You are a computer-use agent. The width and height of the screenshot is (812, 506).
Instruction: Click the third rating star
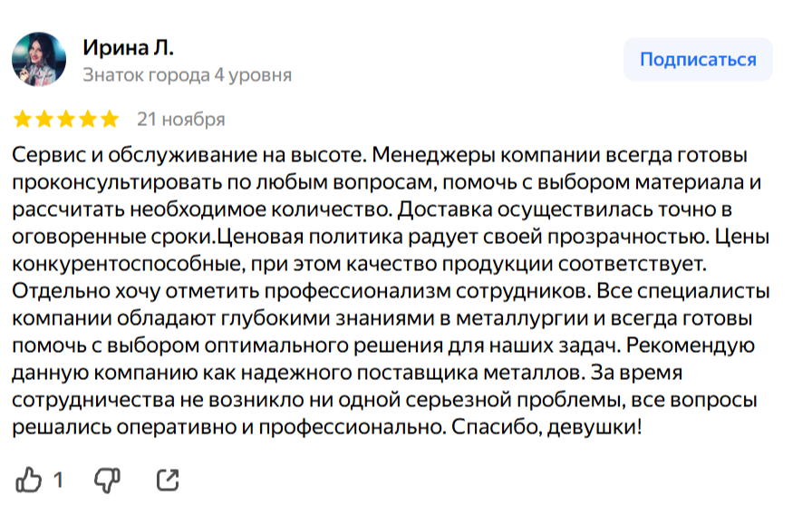coord(66,119)
